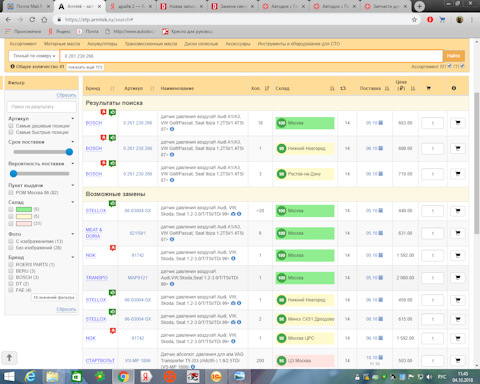The image size is (480, 384).
Task: Check the BOSCH brand filter
Action: tap(11, 277)
